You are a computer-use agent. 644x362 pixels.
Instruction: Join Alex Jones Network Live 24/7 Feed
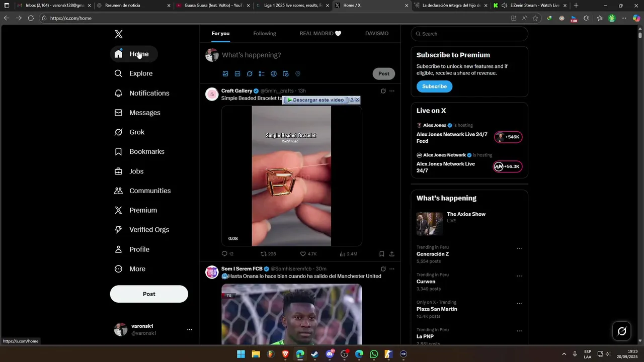coord(508,137)
